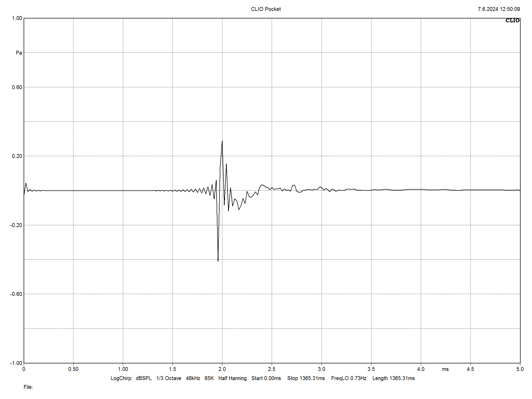The height and width of the screenshot is (399, 532).
Task: Click the Stop 1365.31ms text
Action: (x=306, y=378)
